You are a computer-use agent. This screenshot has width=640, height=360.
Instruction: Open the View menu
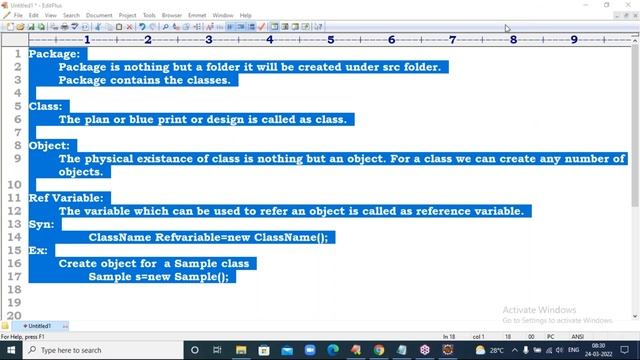[x=51, y=15]
